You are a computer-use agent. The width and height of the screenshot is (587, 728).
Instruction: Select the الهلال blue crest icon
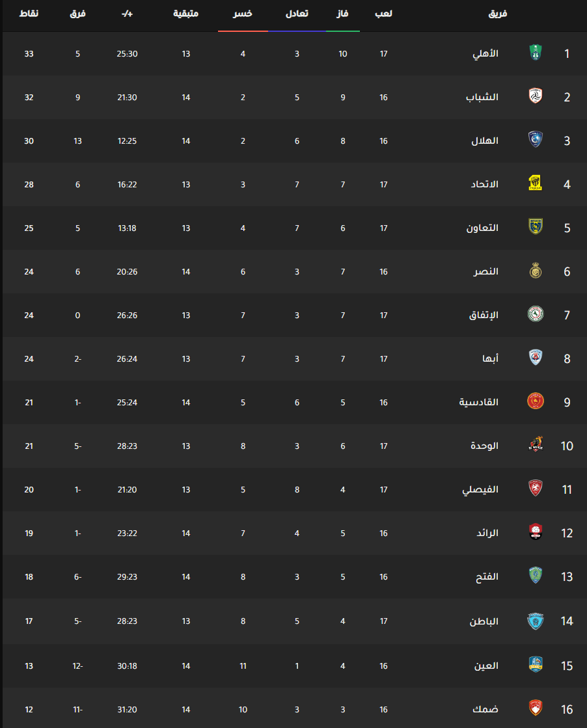pos(536,139)
